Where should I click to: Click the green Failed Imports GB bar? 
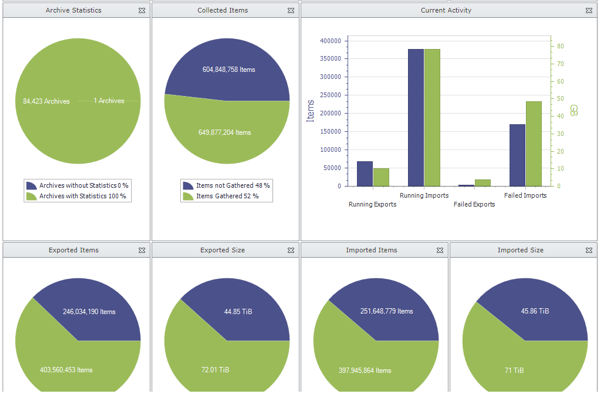click(x=534, y=144)
